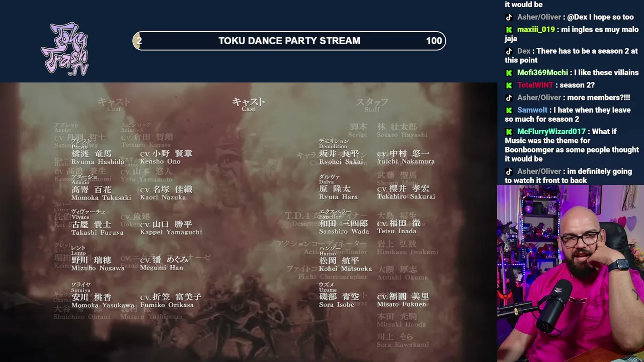Click the credit name 'Kaori Nazuka'
Screen dimensions: 644x362
[163, 198]
